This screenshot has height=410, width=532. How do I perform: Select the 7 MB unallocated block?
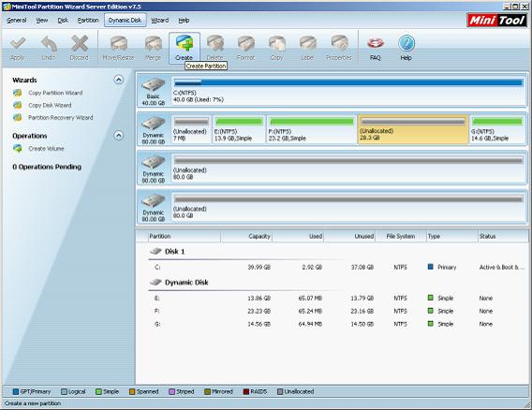pyautogui.click(x=191, y=129)
